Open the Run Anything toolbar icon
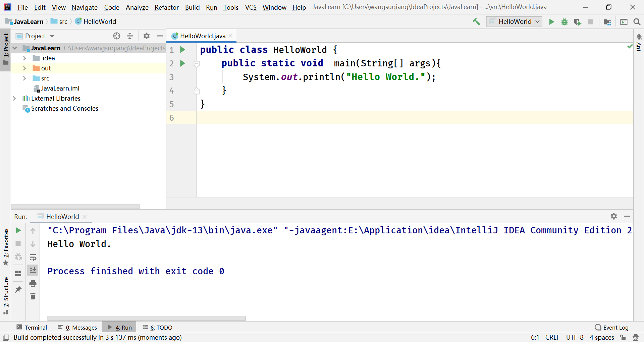 click(x=624, y=22)
